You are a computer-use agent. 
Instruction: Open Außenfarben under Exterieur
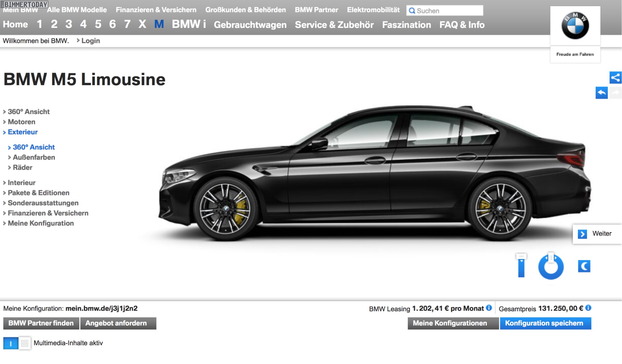[x=34, y=157]
